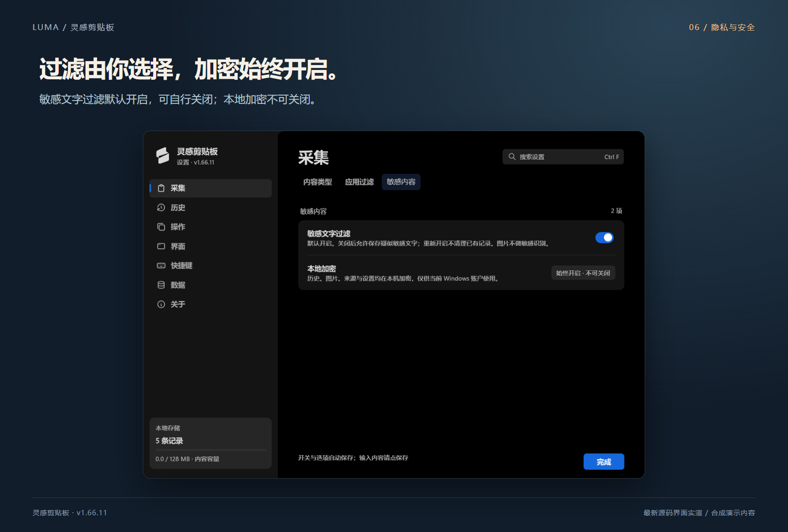Switch to the 内容类型 tab

pos(318,182)
